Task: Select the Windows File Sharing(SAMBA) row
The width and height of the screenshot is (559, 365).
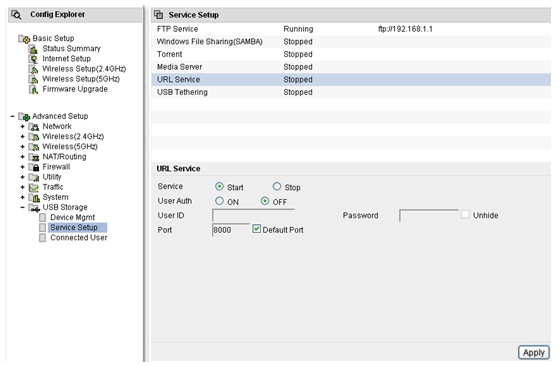Action: tap(351, 42)
